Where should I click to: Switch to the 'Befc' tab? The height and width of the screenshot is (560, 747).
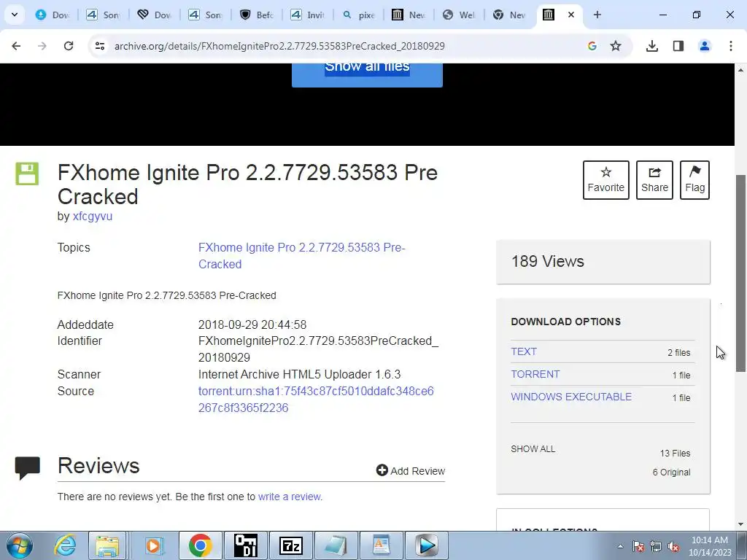(x=258, y=15)
